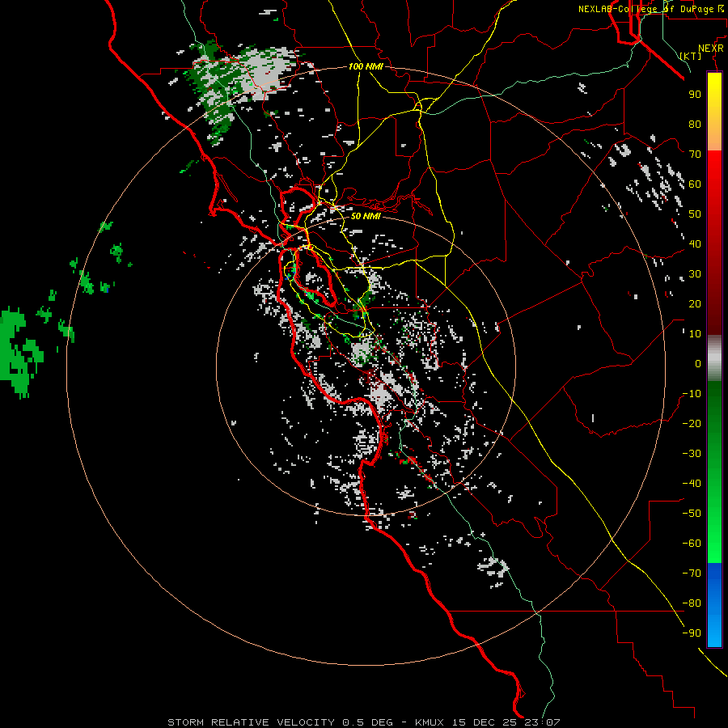Click the 'NEXLAB-College of DuPage' header text
Image resolution: width=728 pixels, height=728 pixels.
(646, 9)
